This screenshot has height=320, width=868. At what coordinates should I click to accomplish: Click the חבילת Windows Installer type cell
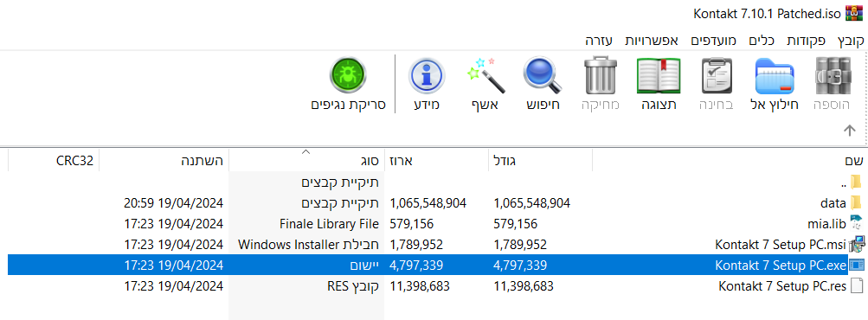(309, 245)
